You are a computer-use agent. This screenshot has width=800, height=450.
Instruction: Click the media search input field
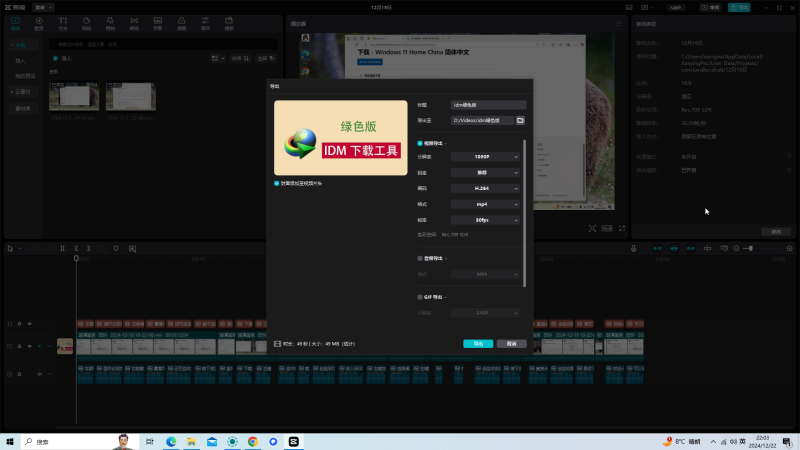pyautogui.click(x=163, y=44)
